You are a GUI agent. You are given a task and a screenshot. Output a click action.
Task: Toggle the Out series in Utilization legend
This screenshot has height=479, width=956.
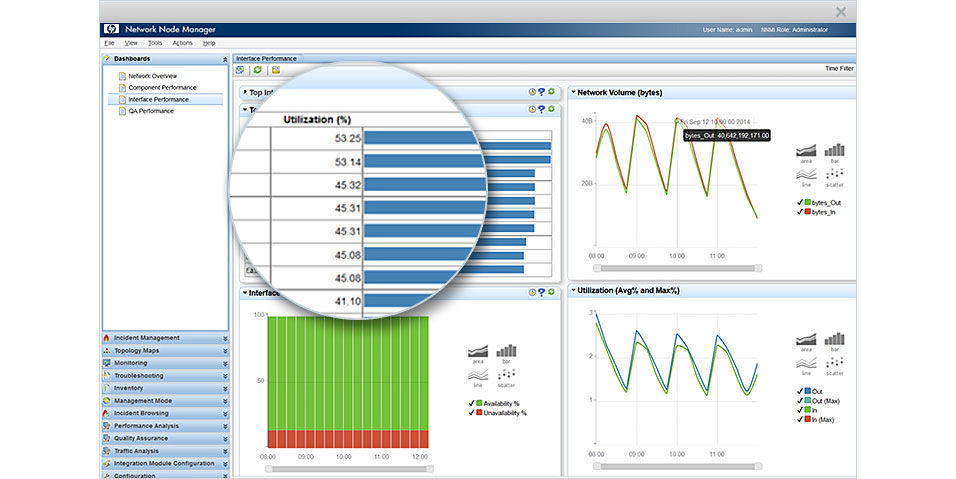[800, 391]
